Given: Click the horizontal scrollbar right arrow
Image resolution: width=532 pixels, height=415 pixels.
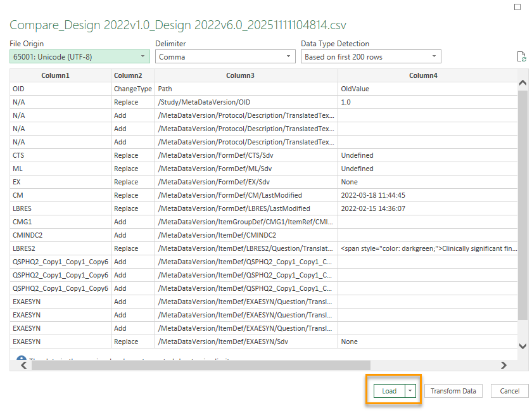Looking at the screenshot, I should point(503,365).
